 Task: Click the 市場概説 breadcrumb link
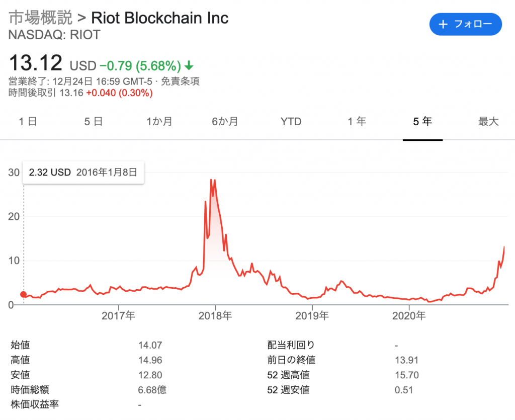pyautogui.click(x=40, y=18)
